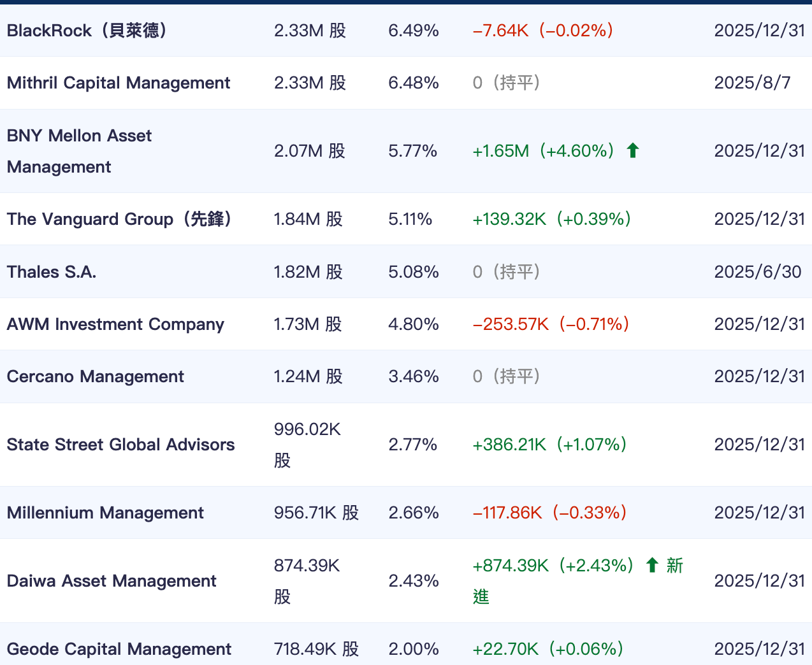Select State Street Global Advisors name

pyautogui.click(x=121, y=445)
